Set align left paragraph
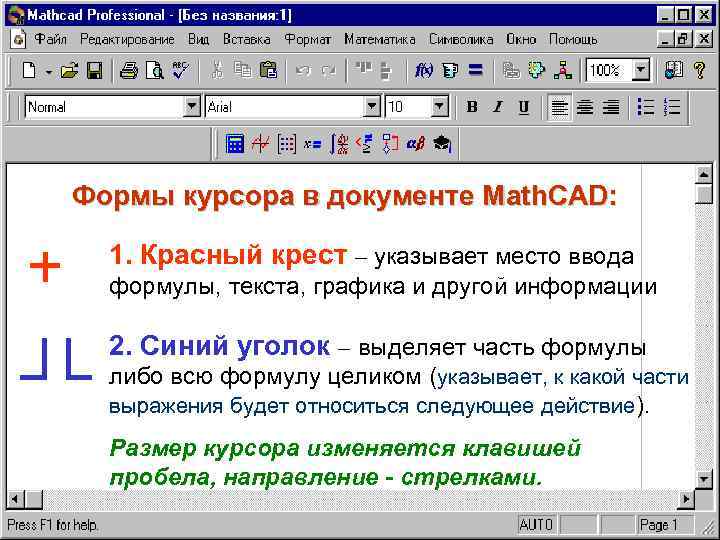This screenshot has width=720, height=540. [559, 107]
